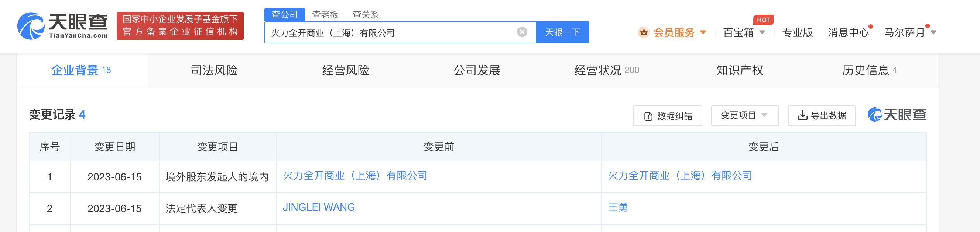Switch to the 查老板 search tab
980x232 pixels.
tap(325, 15)
